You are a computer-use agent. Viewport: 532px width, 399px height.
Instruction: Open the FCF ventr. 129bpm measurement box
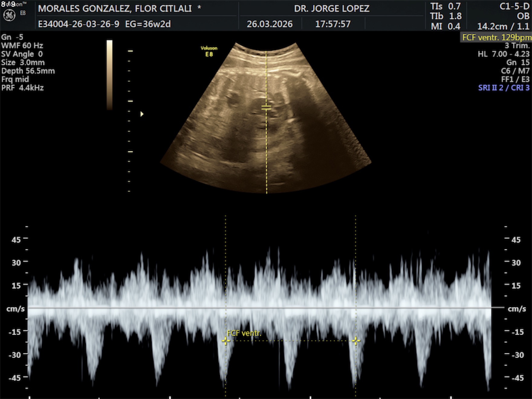click(496, 37)
